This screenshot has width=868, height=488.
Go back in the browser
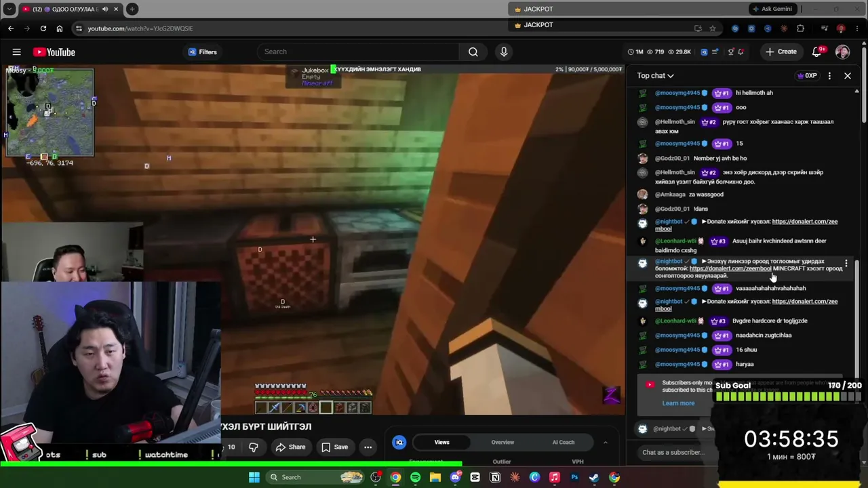coord(11,28)
